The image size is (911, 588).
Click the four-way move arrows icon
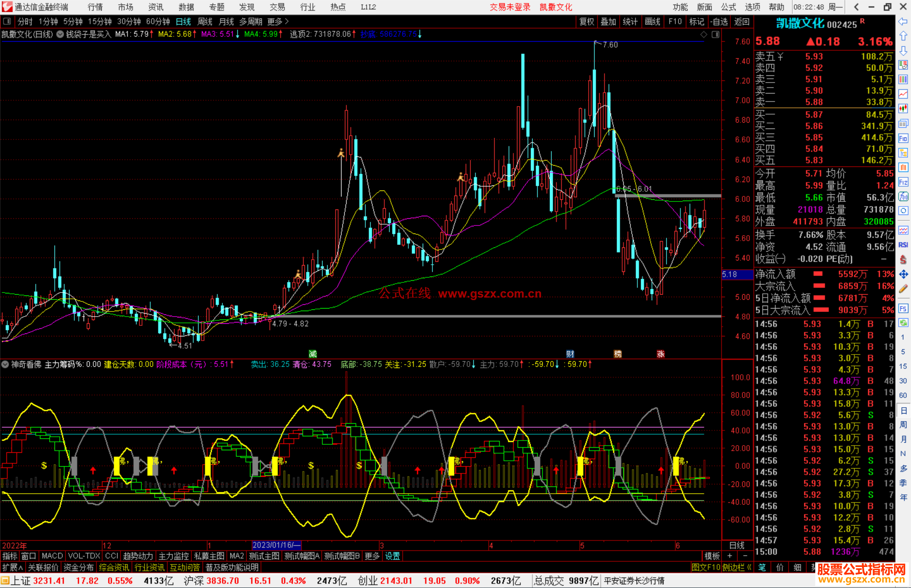tap(903, 274)
